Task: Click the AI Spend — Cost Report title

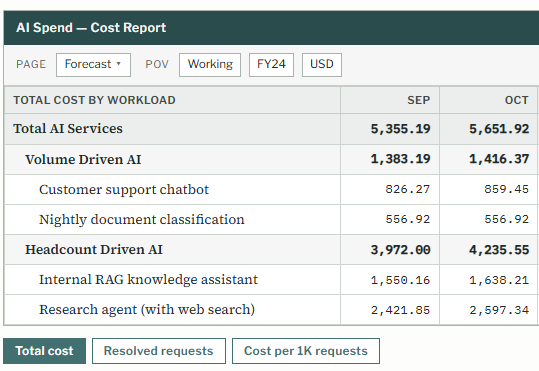Action: click(x=91, y=28)
